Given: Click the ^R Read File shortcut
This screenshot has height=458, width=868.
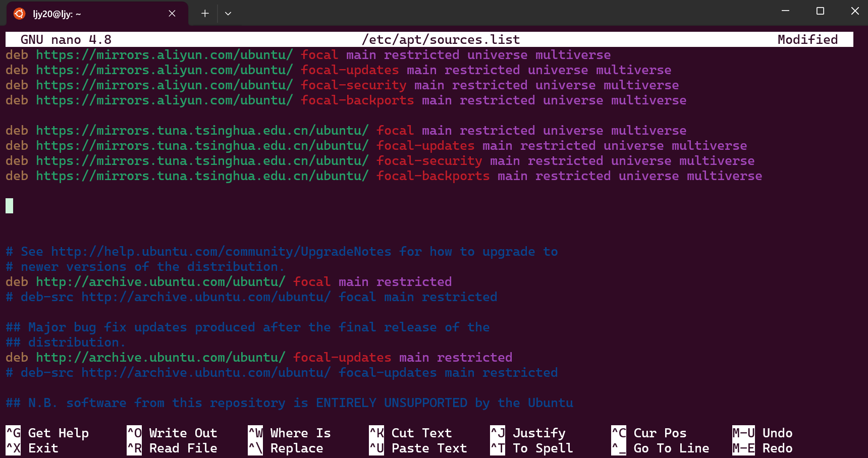Looking at the screenshot, I should [172, 448].
